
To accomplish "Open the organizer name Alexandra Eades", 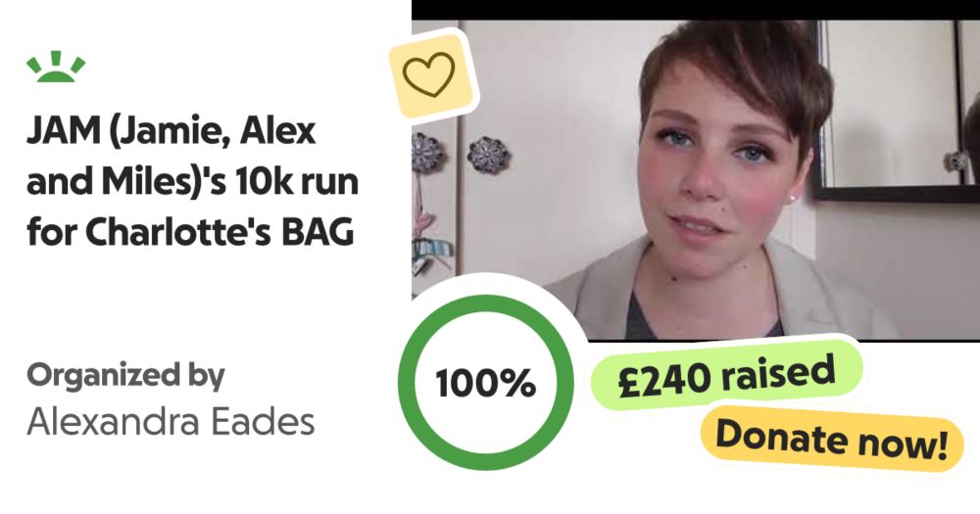I will (171, 422).
